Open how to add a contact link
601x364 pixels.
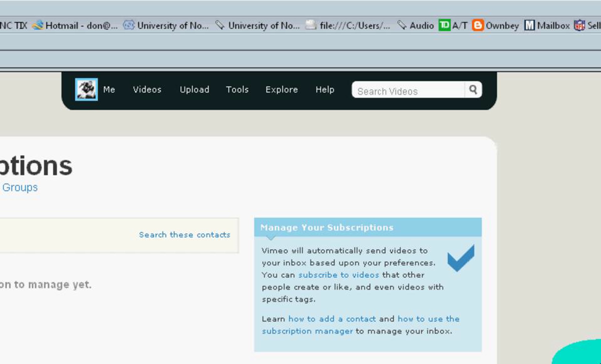click(332, 319)
